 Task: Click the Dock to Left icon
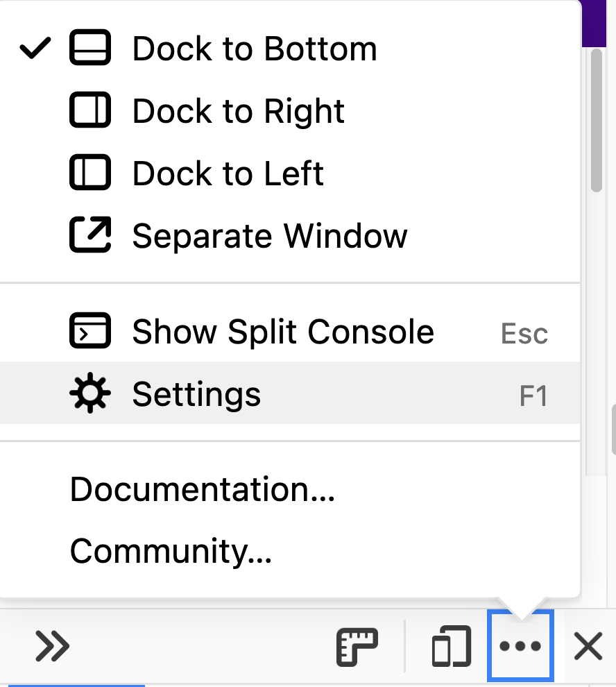pyautogui.click(x=90, y=173)
